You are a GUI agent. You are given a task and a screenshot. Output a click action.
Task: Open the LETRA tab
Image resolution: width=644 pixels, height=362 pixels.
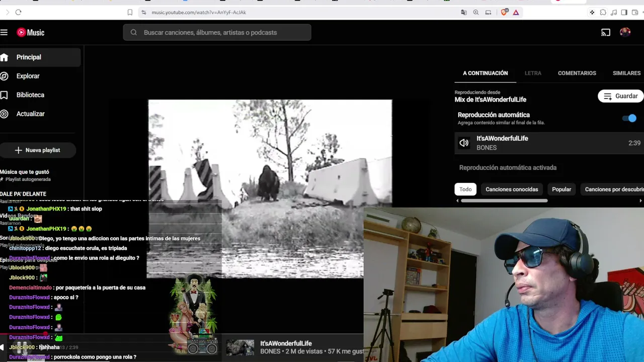click(x=533, y=73)
